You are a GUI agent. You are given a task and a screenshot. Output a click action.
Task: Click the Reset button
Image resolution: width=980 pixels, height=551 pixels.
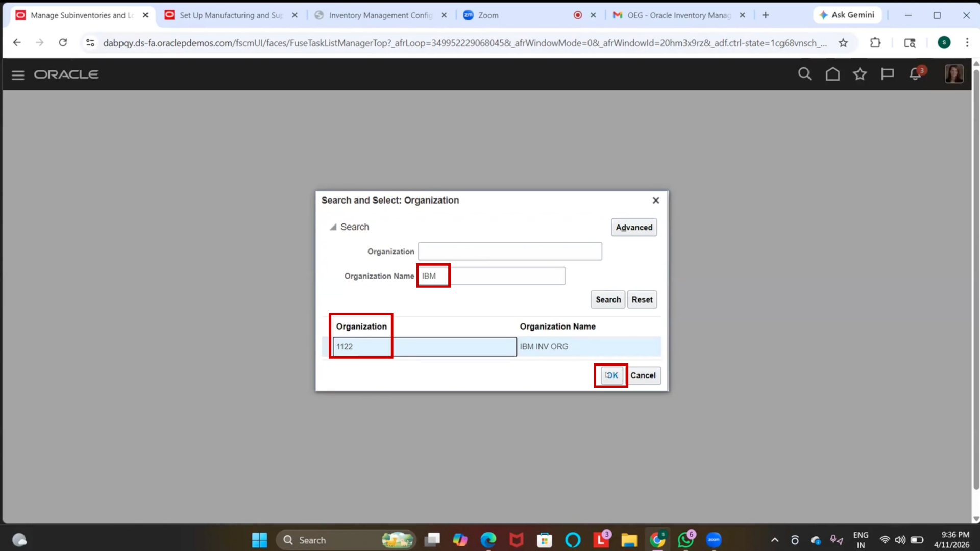[x=642, y=299]
